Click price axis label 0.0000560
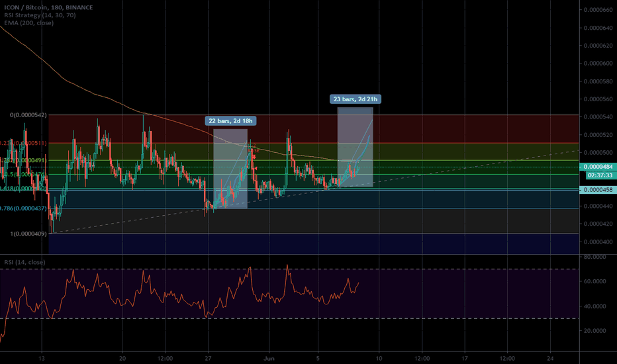 tap(598, 99)
